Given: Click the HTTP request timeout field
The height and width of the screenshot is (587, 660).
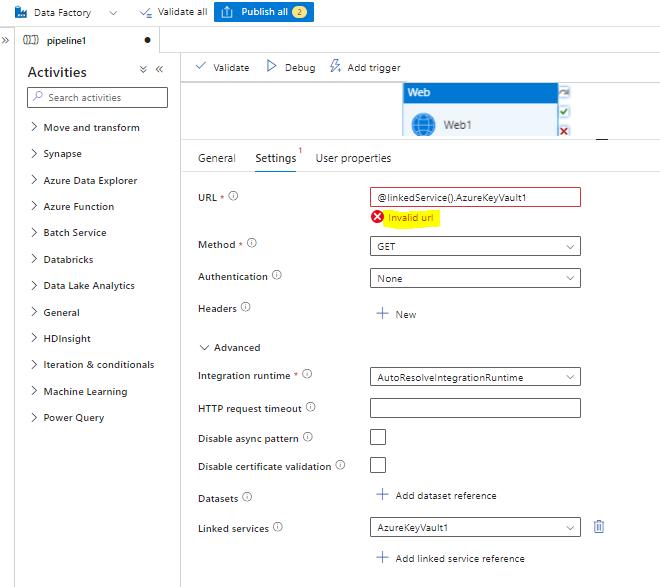Looking at the screenshot, I should 475,408.
